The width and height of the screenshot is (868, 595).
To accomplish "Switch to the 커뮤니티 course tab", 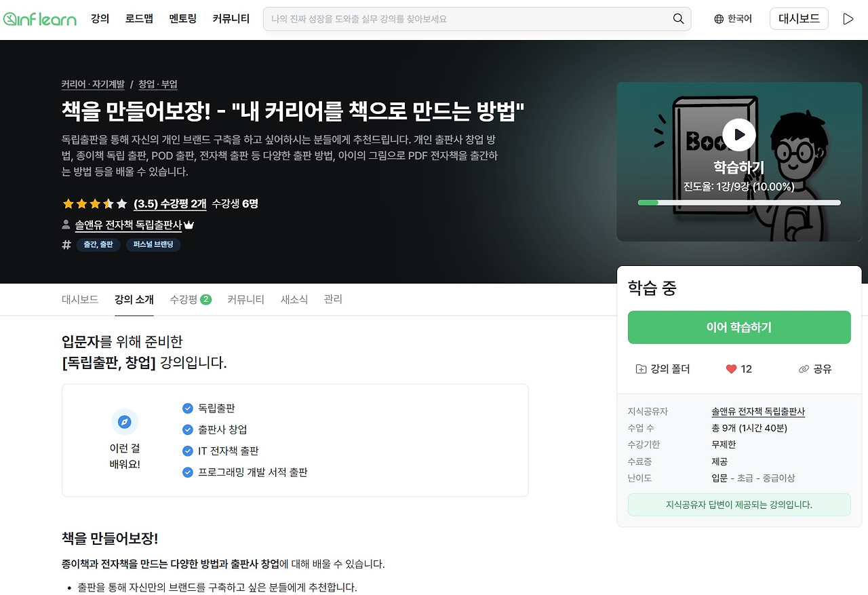I will point(245,299).
